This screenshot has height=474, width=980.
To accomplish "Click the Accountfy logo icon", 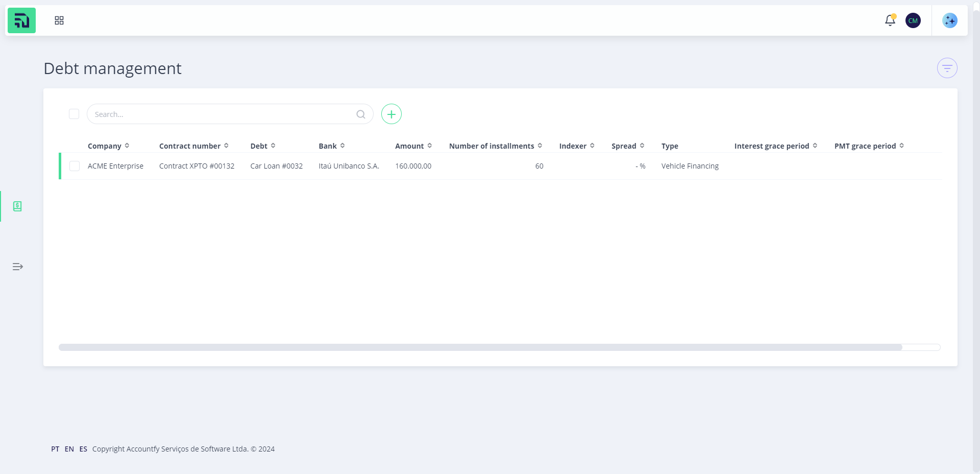I will (x=21, y=20).
